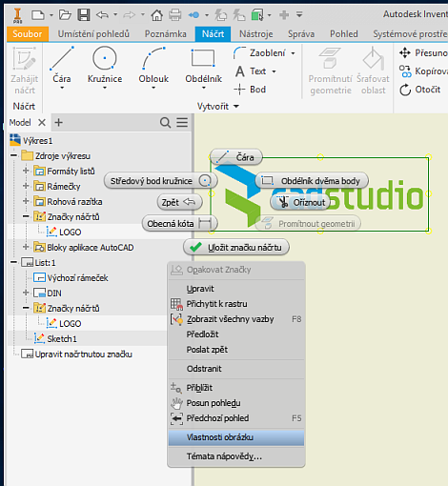This screenshot has height=486, width=448.
Task: Close the Model browser tab
Action: coord(42,122)
